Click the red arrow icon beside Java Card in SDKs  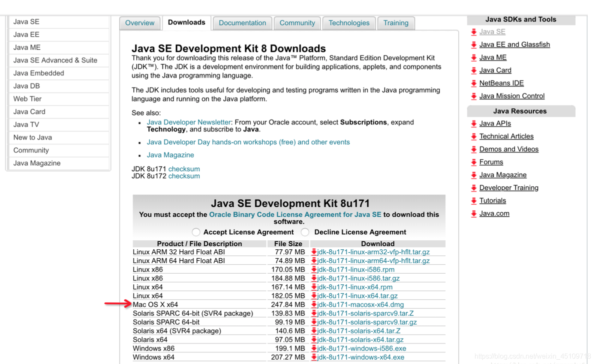[x=474, y=70]
